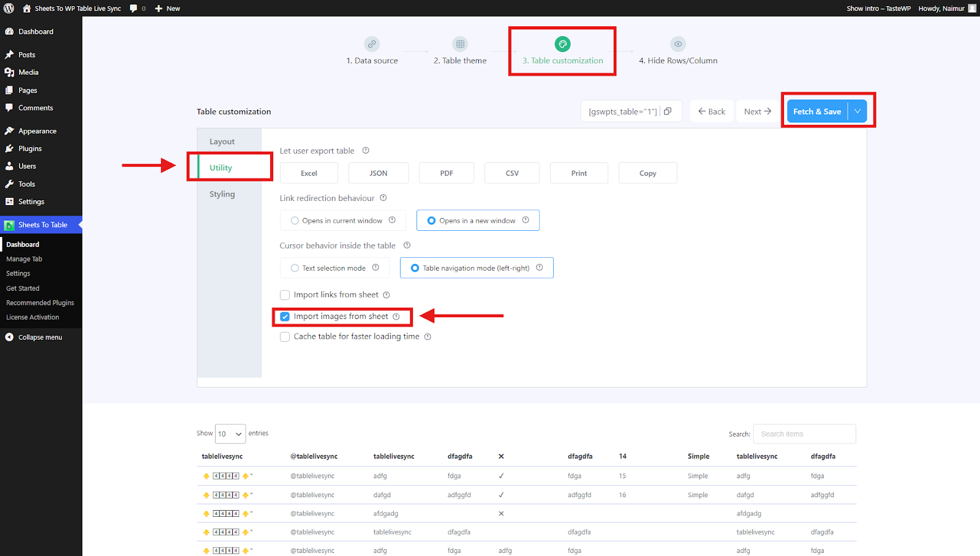Enable Cache table for faster loading checkbox
The image size is (980, 556).
(x=285, y=337)
